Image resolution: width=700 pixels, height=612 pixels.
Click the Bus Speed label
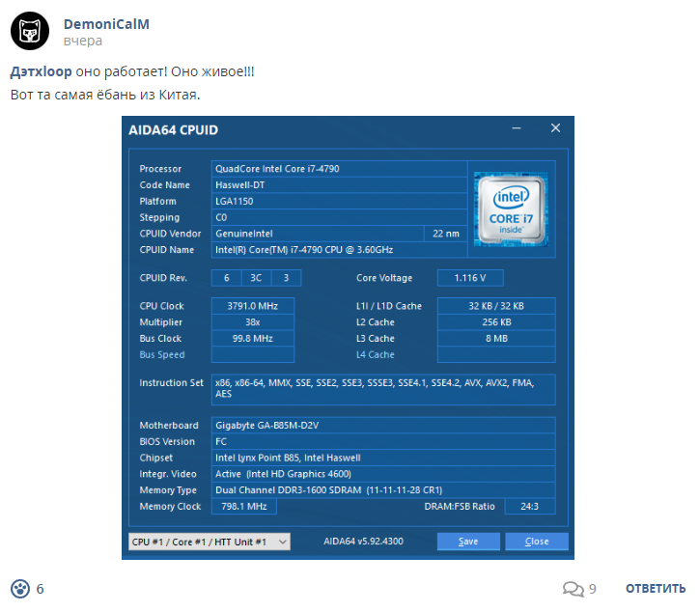(x=162, y=354)
